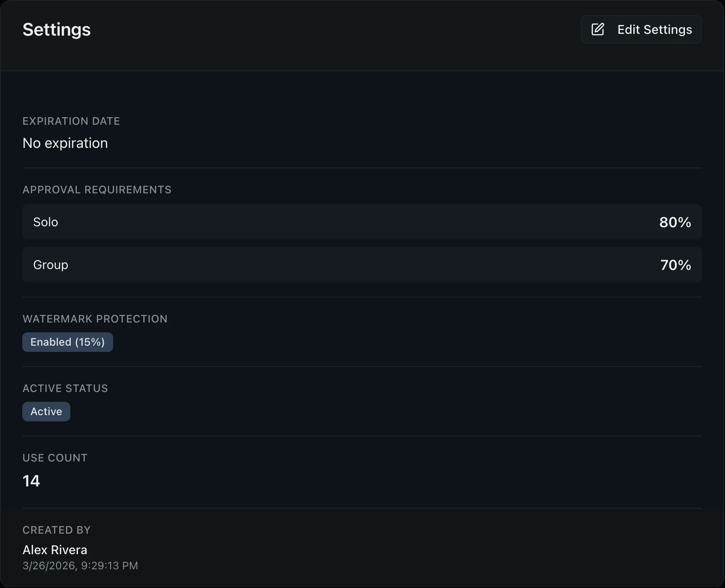Select the Group approval requirement row
The height and width of the screenshot is (588, 725).
362,265
